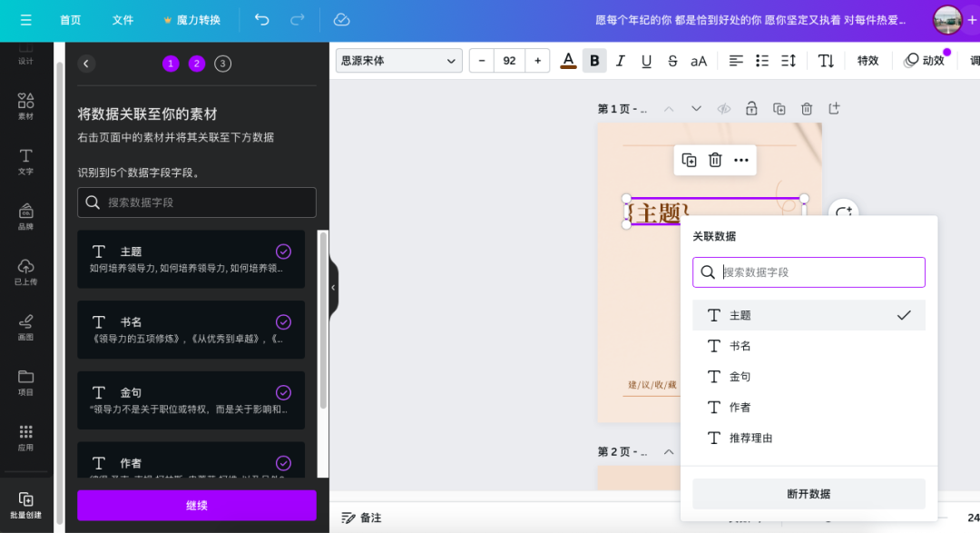Toggle bold formatting

tap(594, 61)
